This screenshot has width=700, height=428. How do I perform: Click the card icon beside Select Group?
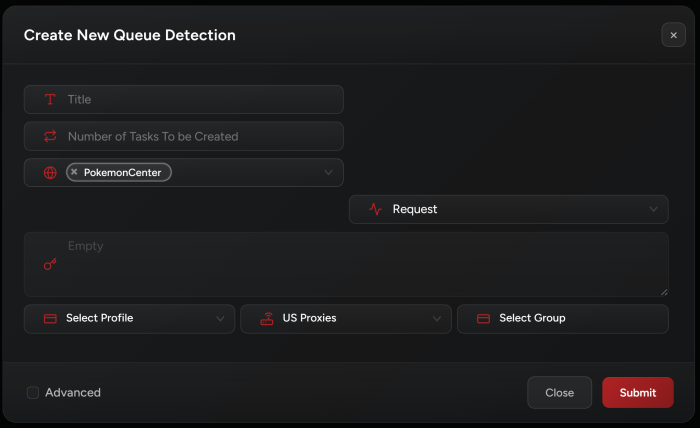pyautogui.click(x=483, y=319)
